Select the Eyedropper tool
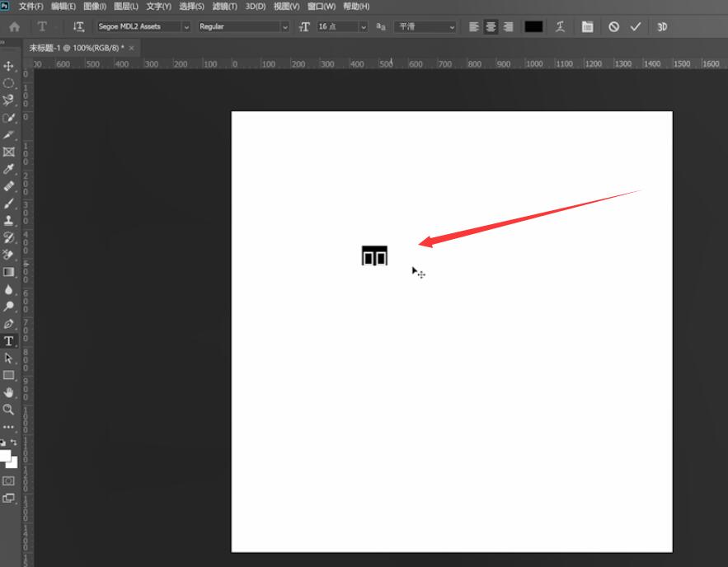Image resolution: width=728 pixels, height=567 pixels. tap(8, 169)
